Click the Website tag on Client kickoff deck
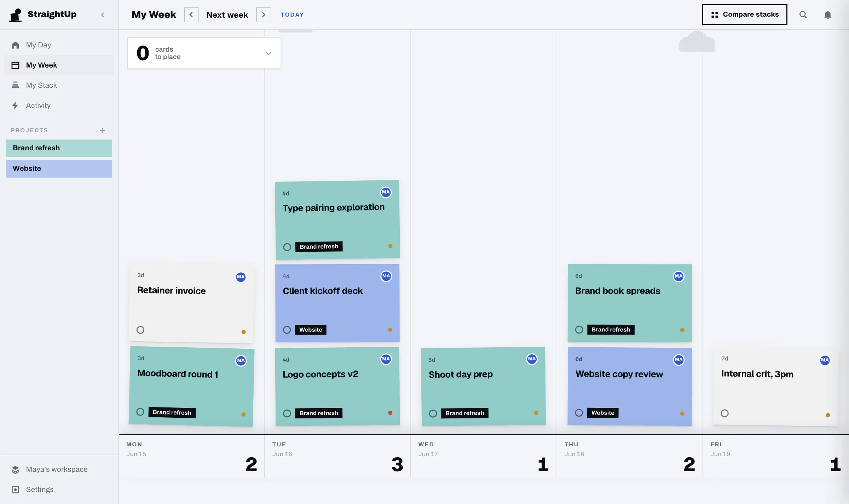 click(311, 330)
